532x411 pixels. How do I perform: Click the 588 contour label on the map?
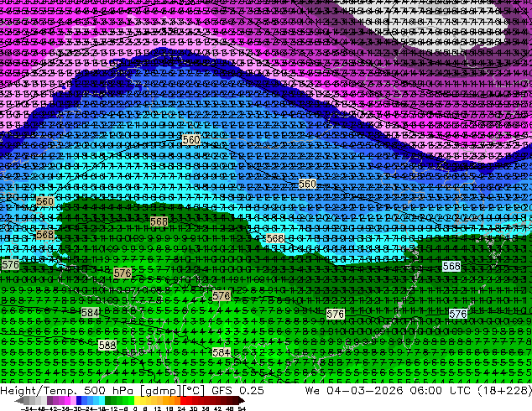[107, 346]
